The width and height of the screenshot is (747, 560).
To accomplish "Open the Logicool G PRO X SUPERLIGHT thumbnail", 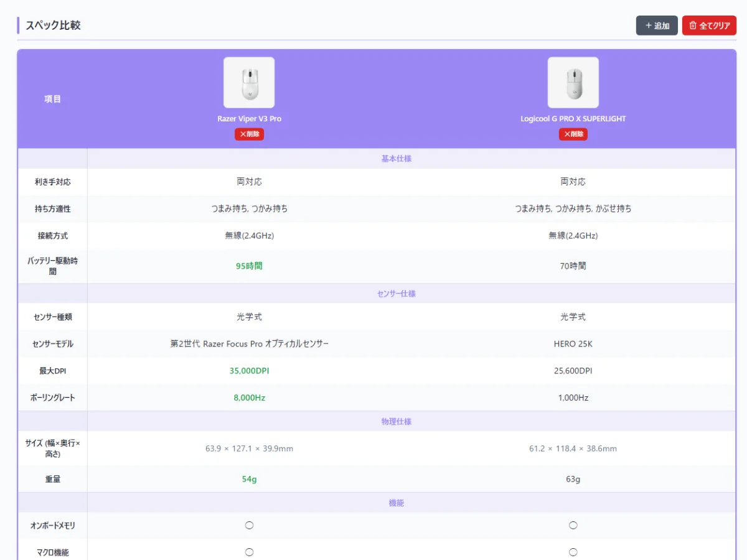I will [573, 83].
